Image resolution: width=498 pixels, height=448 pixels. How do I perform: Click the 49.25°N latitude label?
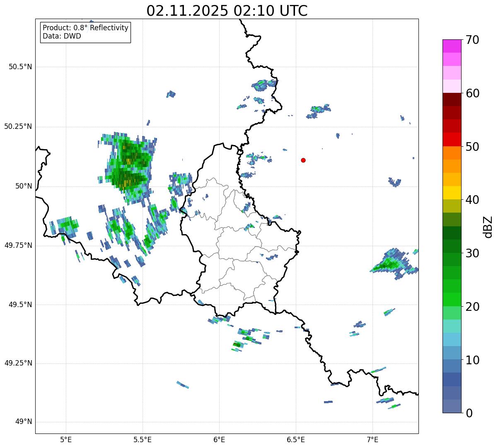click(x=18, y=363)
